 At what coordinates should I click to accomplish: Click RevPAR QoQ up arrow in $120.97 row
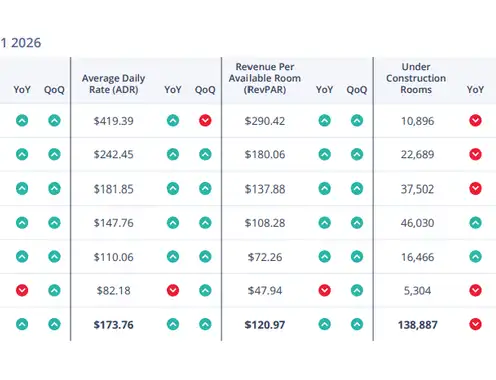(x=357, y=324)
